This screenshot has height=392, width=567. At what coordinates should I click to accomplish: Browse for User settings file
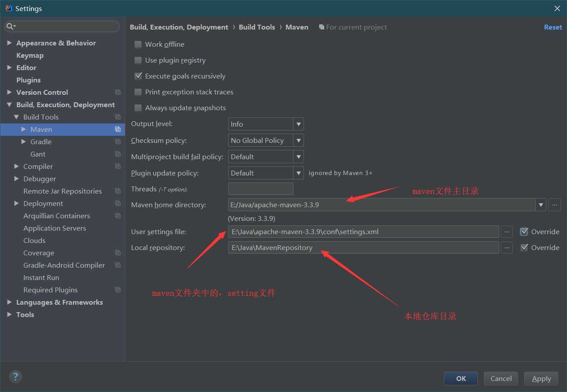coord(507,231)
